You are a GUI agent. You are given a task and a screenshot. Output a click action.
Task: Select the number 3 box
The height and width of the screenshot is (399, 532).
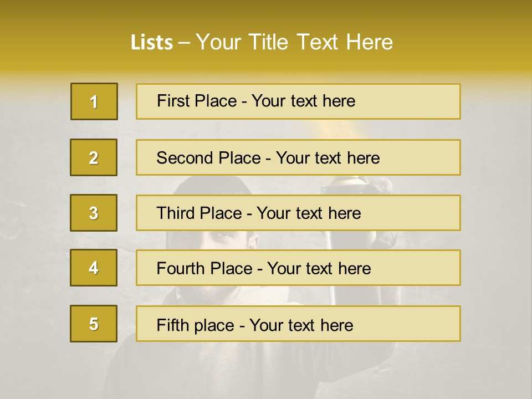pos(94,213)
